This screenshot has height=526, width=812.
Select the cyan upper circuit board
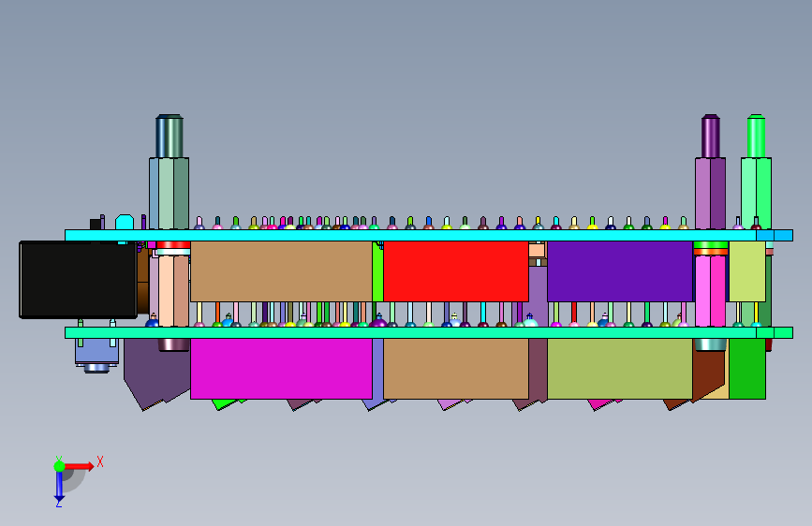429,235
